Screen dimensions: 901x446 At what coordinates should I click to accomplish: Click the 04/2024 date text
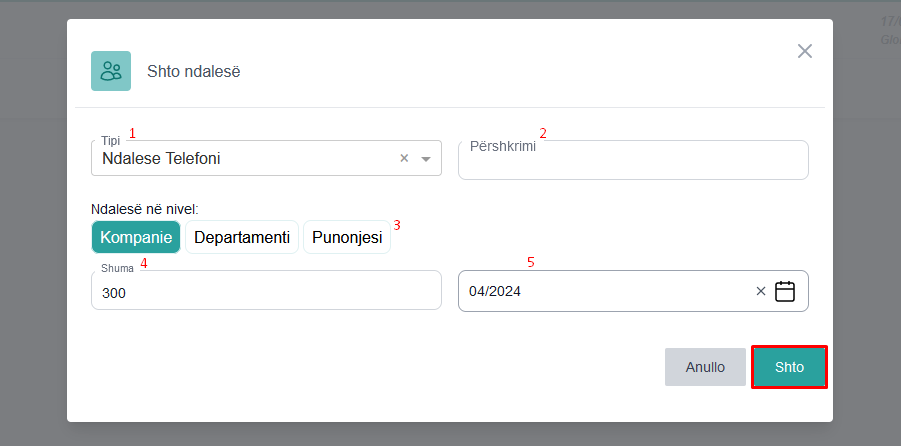[495, 292]
